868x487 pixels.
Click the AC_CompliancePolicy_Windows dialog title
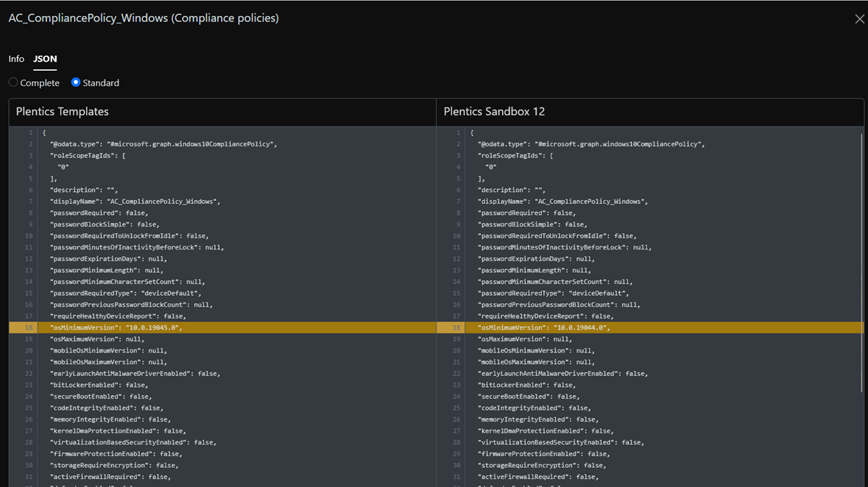pos(144,18)
